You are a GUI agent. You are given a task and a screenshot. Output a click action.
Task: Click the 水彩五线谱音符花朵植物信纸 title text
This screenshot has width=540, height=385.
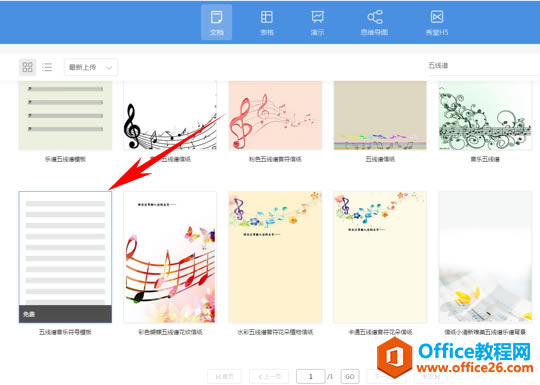click(275, 332)
